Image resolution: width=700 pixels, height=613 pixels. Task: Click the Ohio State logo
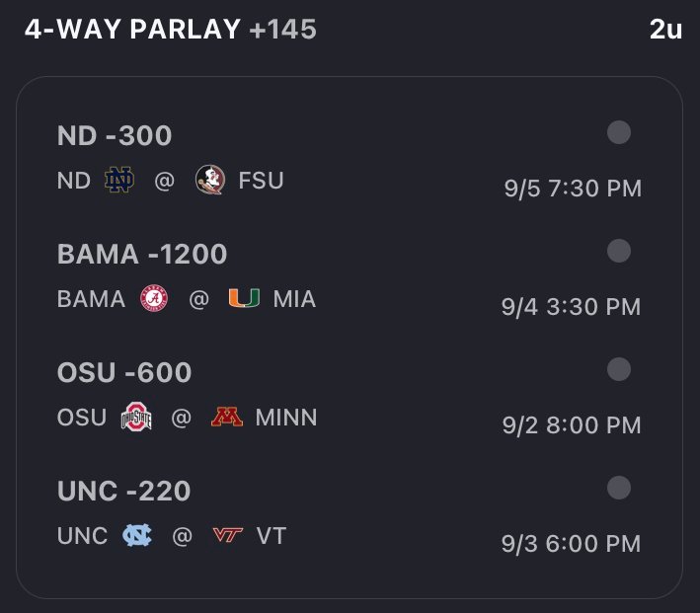click(136, 417)
